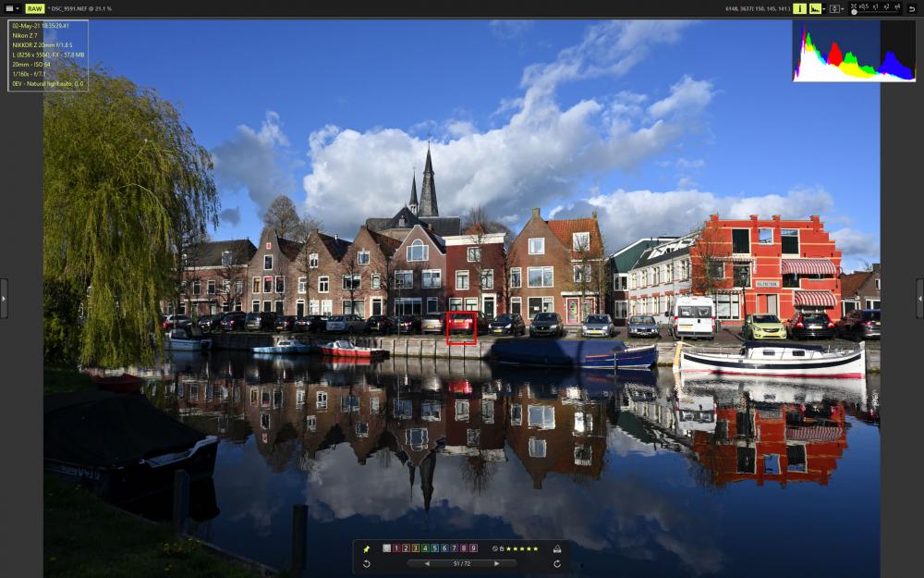
Task: Apply green color label 4
Action: tap(425, 548)
